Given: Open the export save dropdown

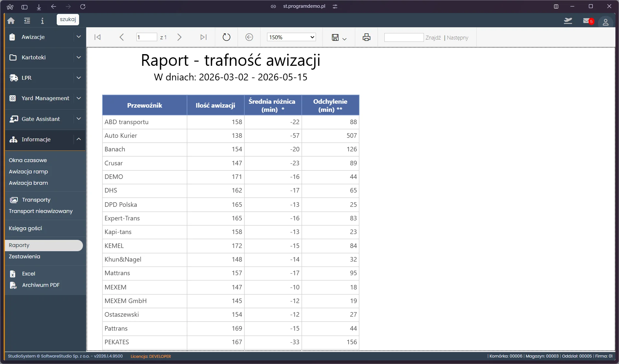Looking at the screenshot, I should (339, 38).
